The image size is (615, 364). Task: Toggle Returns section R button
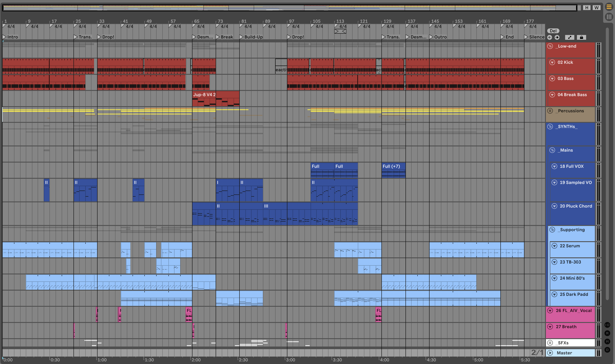tap(607, 333)
